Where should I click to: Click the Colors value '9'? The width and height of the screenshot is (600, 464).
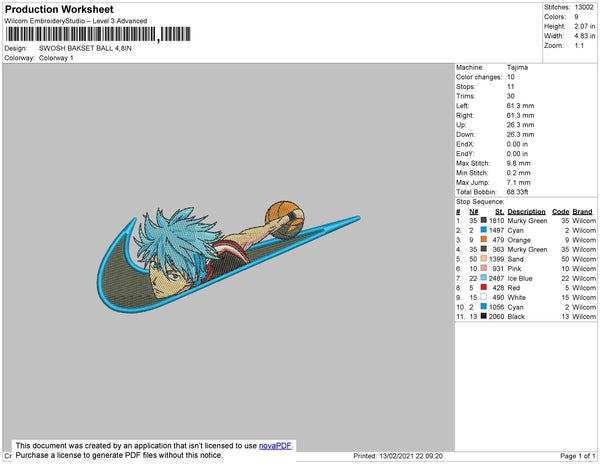click(576, 17)
